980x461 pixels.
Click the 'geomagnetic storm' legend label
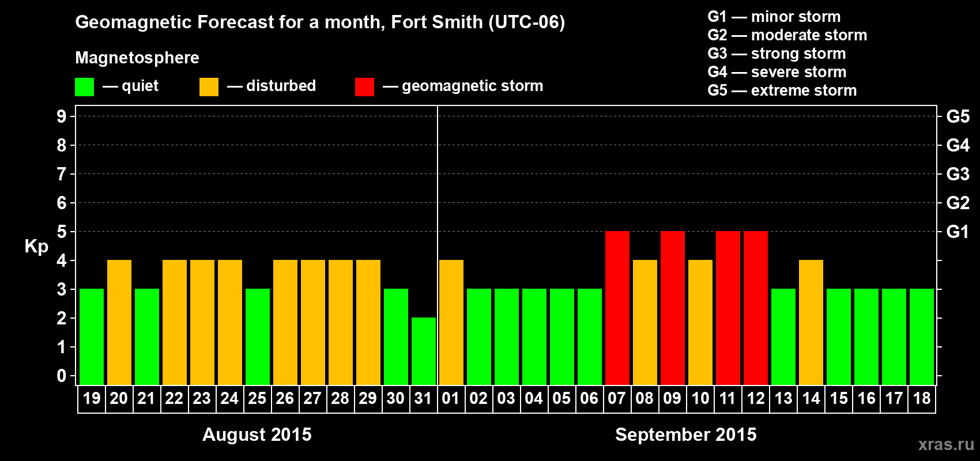point(472,86)
